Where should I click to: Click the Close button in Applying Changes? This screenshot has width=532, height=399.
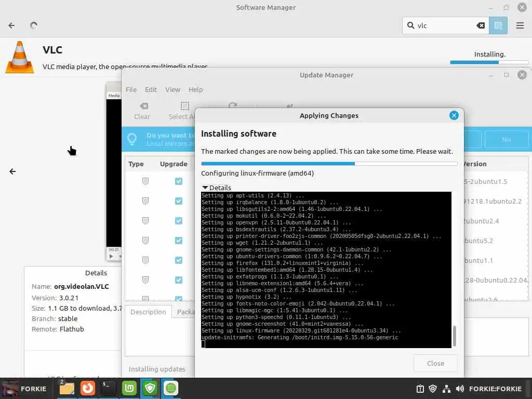(435, 363)
